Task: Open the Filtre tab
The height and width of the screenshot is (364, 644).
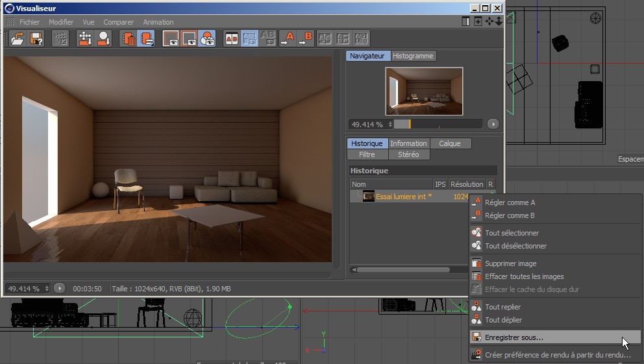Action: [x=367, y=154]
